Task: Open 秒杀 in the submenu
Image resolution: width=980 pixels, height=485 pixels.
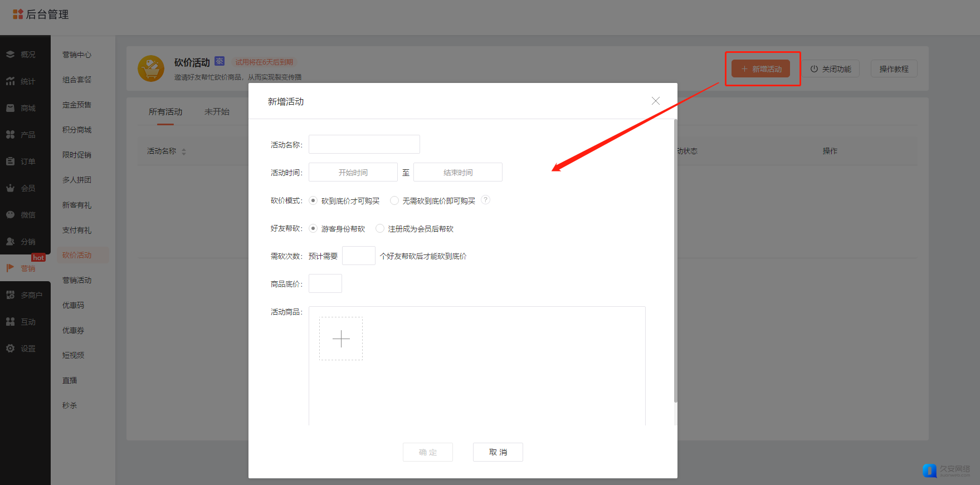Action: pos(70,405)
